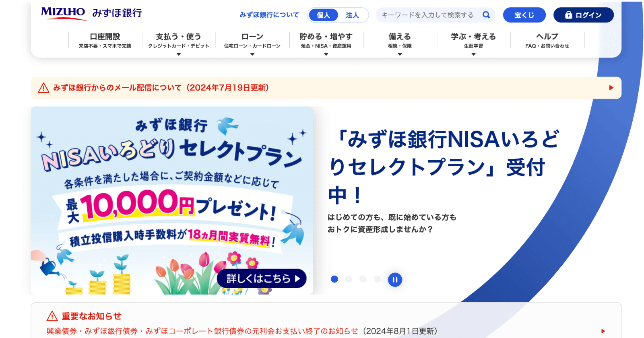
Task: Open ローン menu
Action: point(252,41)
